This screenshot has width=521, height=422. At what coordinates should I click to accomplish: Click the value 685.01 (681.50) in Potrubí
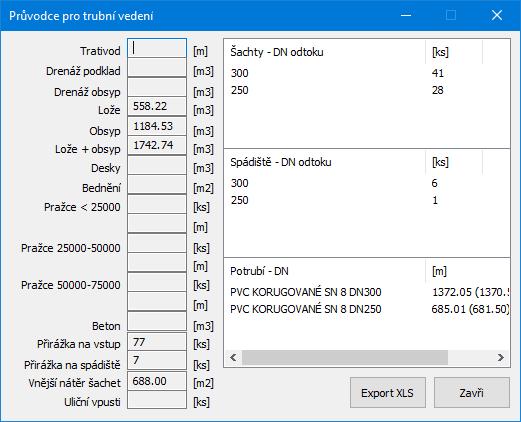[470, 309]
